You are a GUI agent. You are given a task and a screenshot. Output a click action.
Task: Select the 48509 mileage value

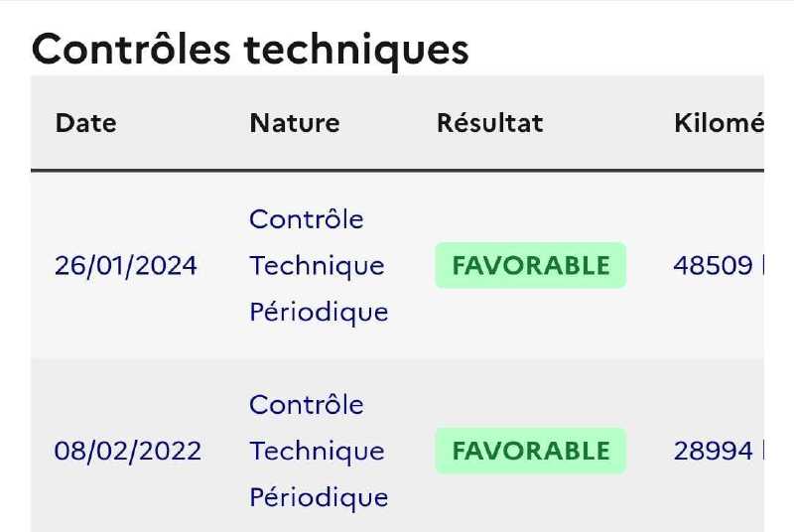pyautogui.click(x=713, y=265)
